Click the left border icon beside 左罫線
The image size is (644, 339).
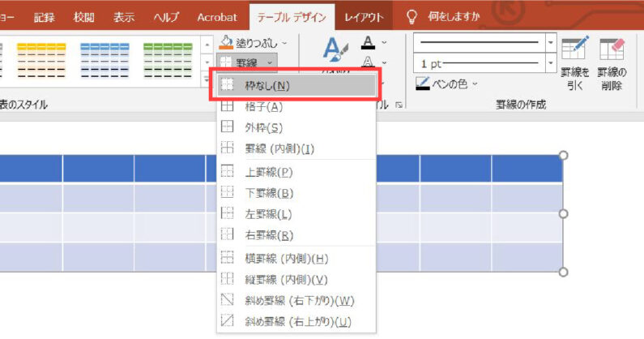pos(227,212)
